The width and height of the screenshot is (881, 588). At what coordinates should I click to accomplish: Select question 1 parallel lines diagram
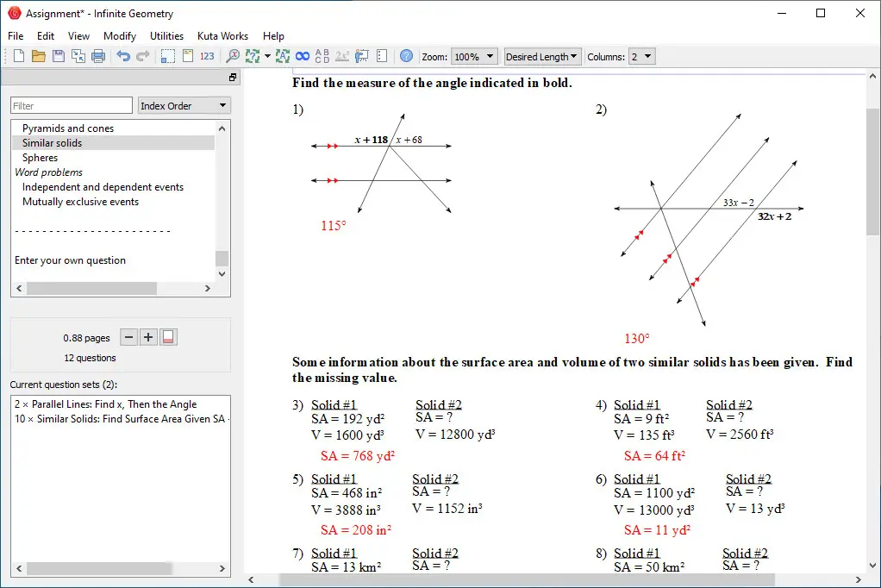pos(381,163)
